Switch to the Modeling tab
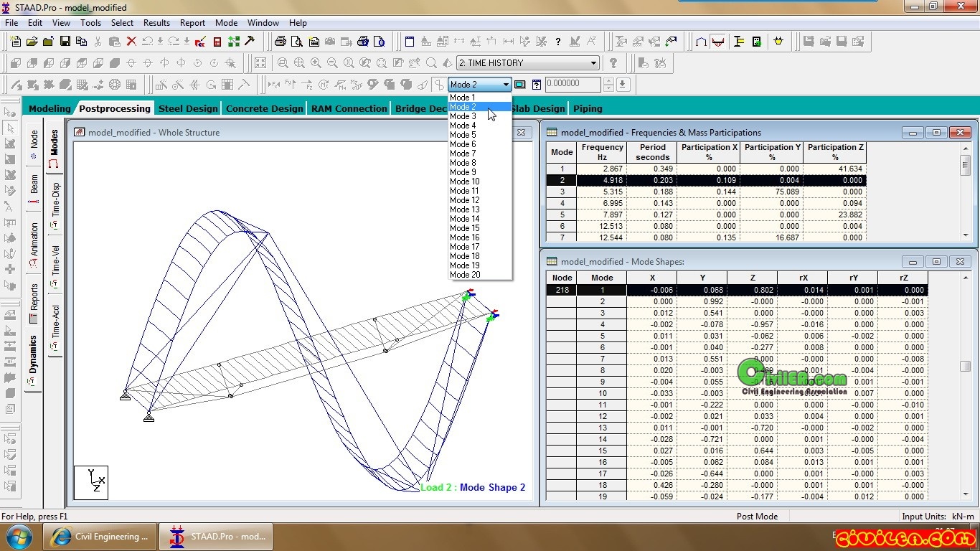 click(50, 108)
